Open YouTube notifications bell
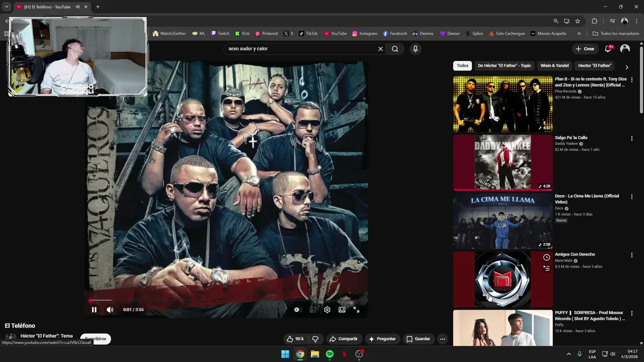Viewport: 644px width, 362px height. point(608,49)
